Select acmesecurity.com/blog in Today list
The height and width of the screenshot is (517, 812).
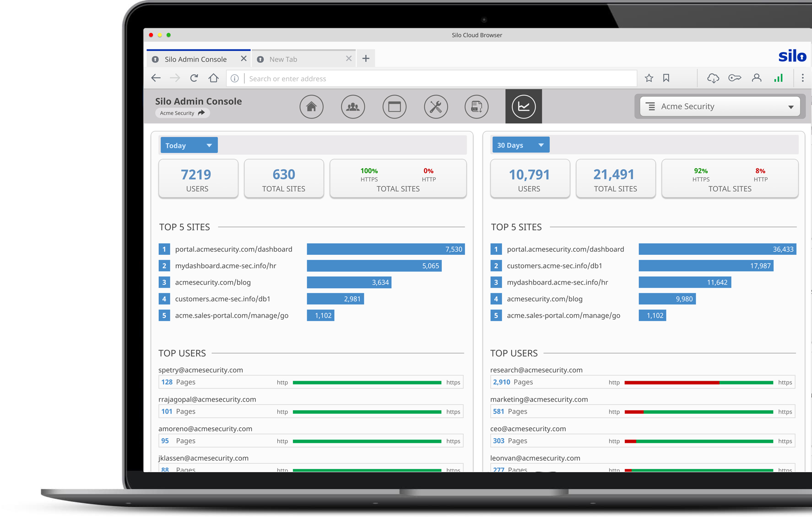(x=213, y=282)
